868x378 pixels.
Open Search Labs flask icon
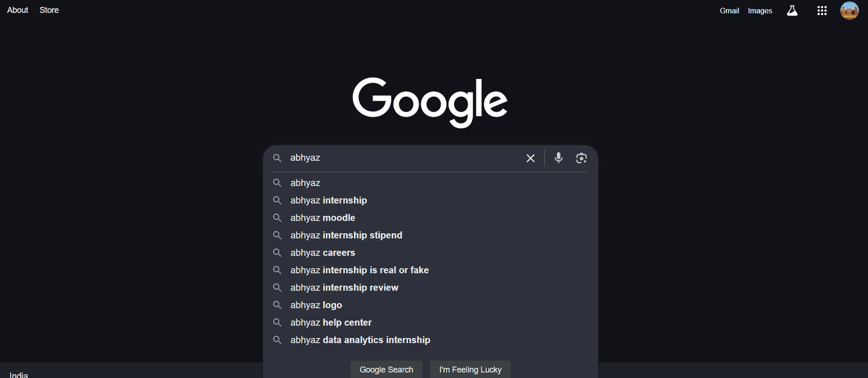792,11
